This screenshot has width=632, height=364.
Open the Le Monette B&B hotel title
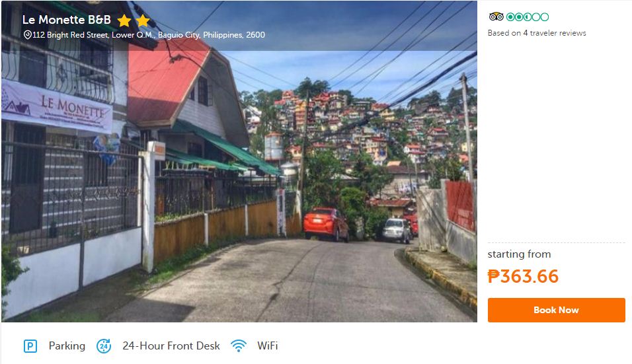(67, 20)
